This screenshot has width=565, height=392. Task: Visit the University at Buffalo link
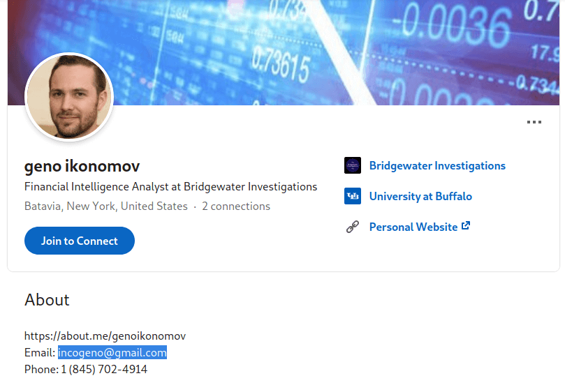420,196
